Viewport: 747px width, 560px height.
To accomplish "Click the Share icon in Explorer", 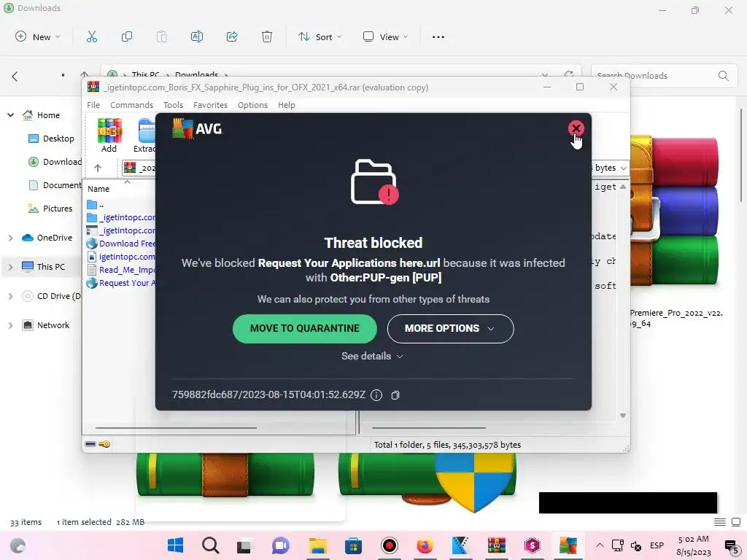I will [232, 36].
